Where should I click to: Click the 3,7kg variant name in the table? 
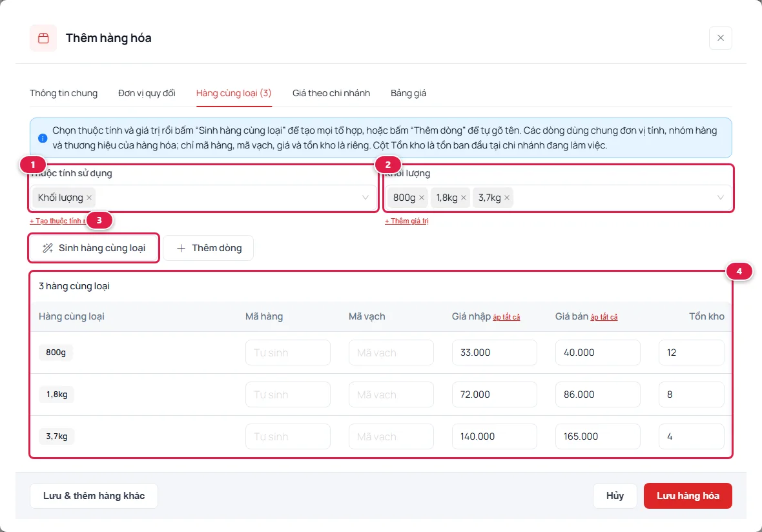click(57, 436)
